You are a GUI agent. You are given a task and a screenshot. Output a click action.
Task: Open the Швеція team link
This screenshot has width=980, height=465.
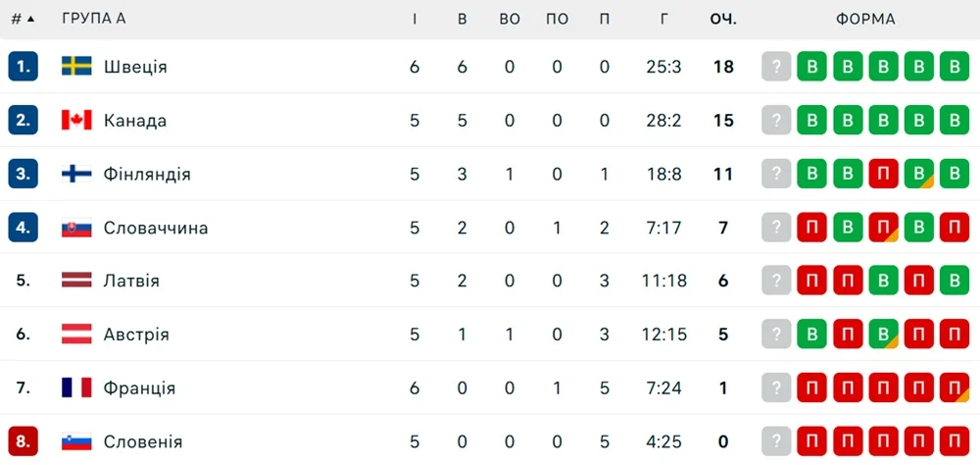[x=135, y=67]
